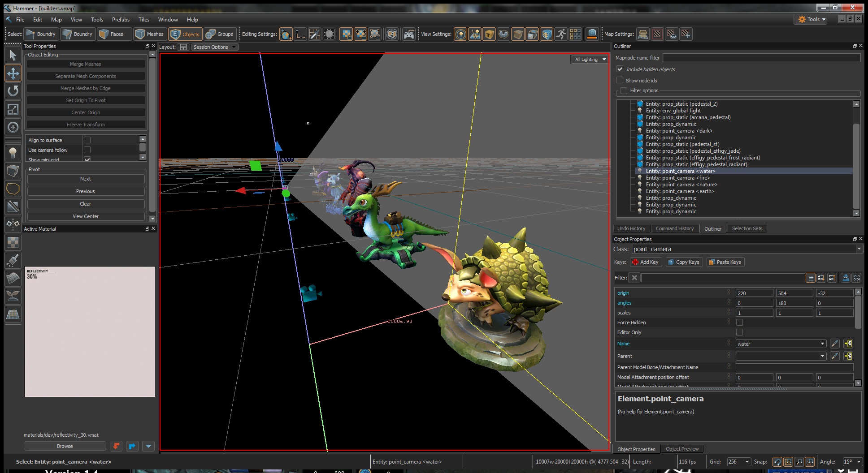Image resolution: width=868 pixels, height=473 pixels.
Task: Select the Rotate tool in left toolbar
Action: pos(13,91)
